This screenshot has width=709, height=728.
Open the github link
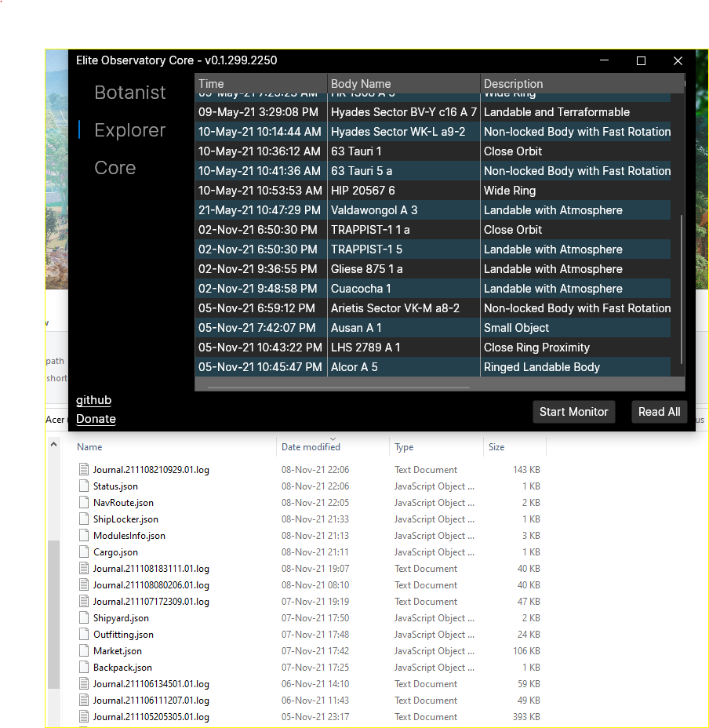pos(94,400)
